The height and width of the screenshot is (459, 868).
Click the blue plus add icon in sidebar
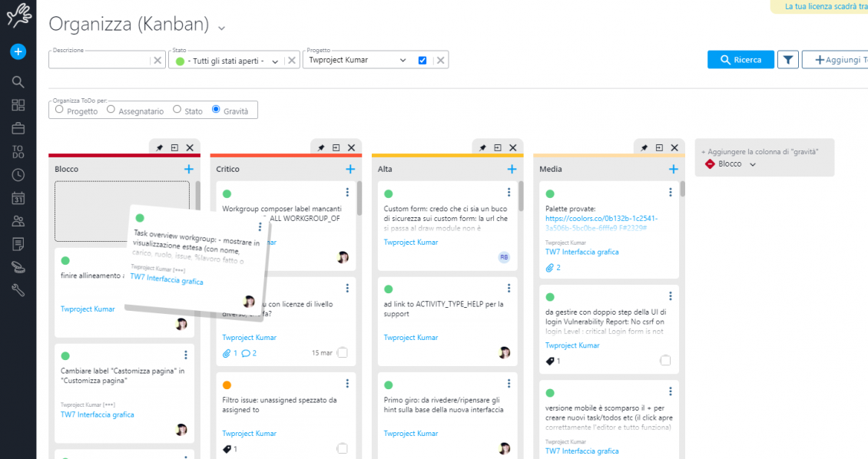(x=18, y=51)
